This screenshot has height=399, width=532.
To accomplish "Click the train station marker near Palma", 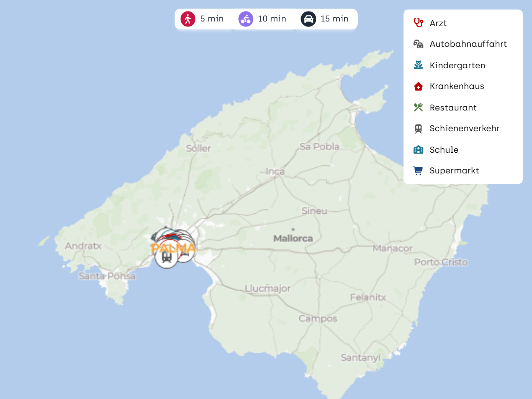I will coord(167,258).
